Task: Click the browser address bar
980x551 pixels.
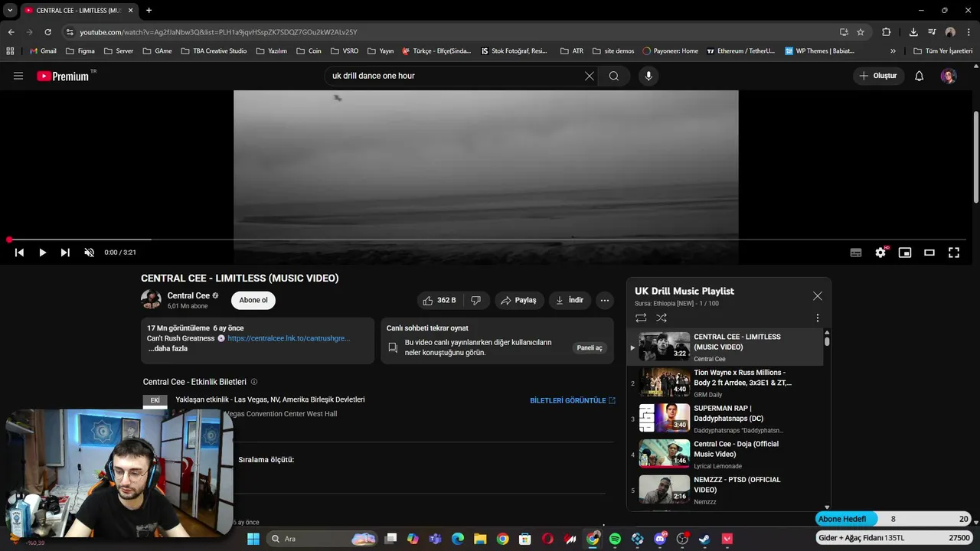Action: coord(452,32)
